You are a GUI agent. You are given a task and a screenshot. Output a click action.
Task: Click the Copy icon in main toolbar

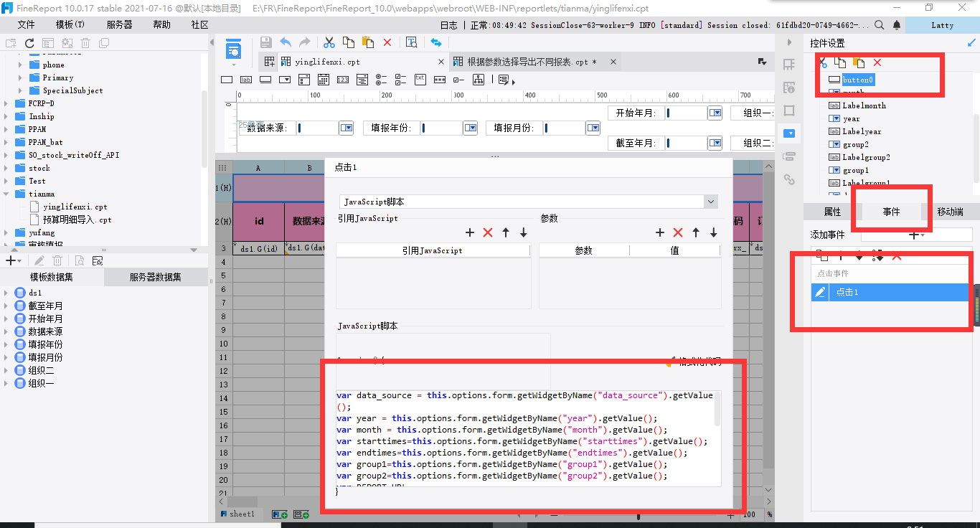(349, 42)
